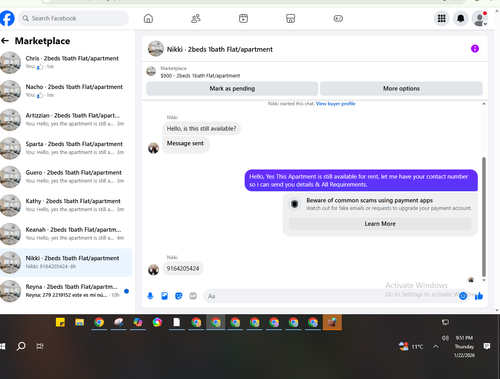This screenshot has height=379, width=500.
Task: Open the emoji picker in message box
Action: (x=463, y=296)
